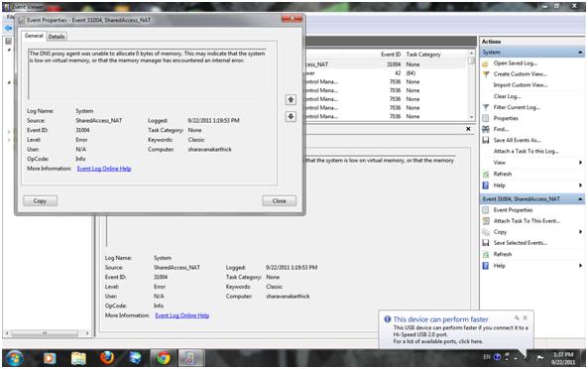The height and width of the screenshot is (369, 588).
Task: Close the event preview pane with X
Action: point(468,129)
